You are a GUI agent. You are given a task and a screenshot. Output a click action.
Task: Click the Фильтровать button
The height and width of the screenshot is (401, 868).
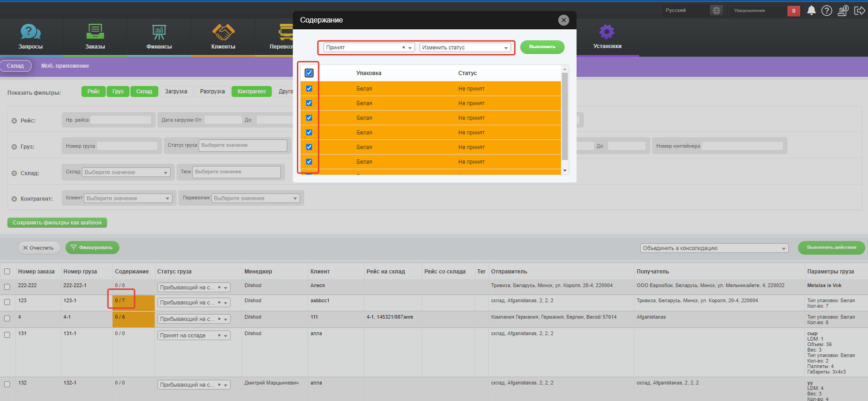[92, 248]
